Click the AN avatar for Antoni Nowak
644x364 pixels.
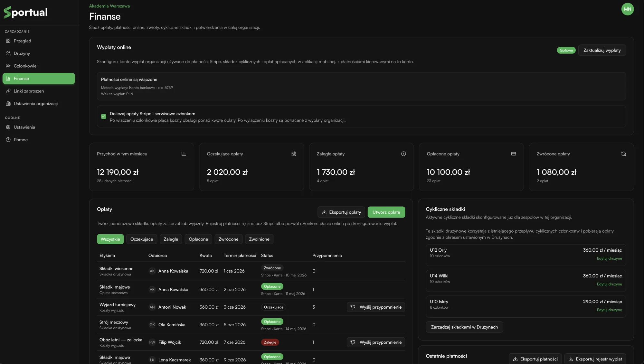pos(152,307)
